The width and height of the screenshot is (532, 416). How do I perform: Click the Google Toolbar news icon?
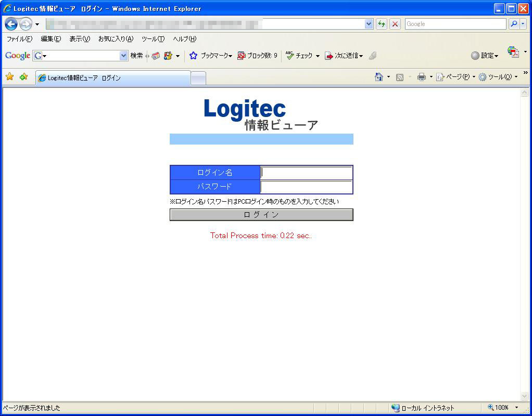pos(156,56)
